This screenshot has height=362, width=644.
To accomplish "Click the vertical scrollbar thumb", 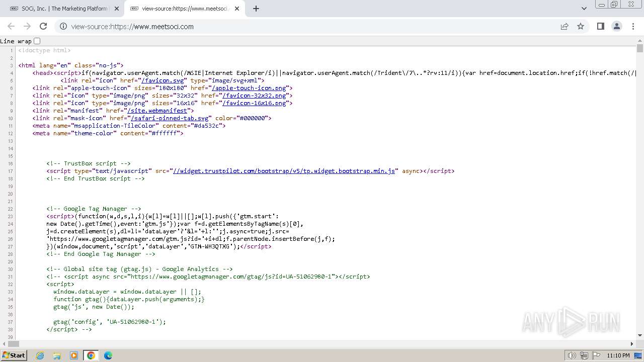I will tap(640, 49).
